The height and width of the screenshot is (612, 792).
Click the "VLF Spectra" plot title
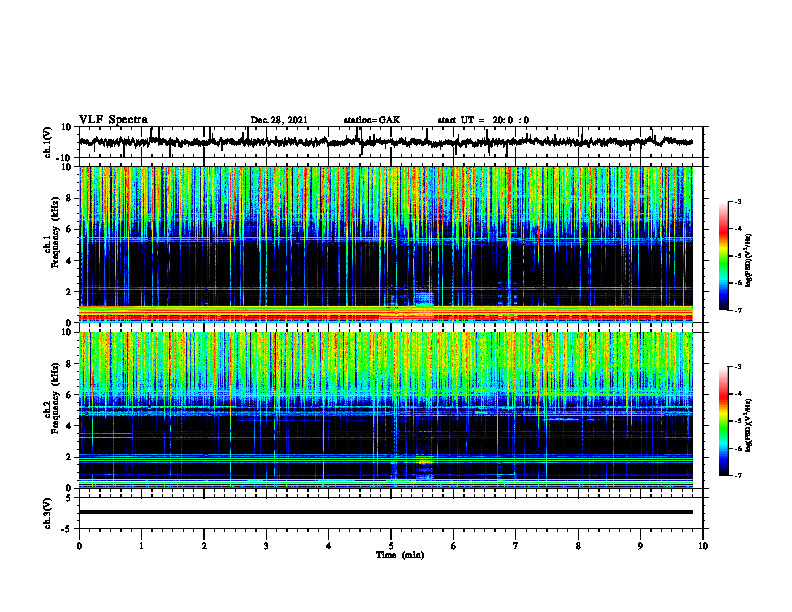point(113,120)
